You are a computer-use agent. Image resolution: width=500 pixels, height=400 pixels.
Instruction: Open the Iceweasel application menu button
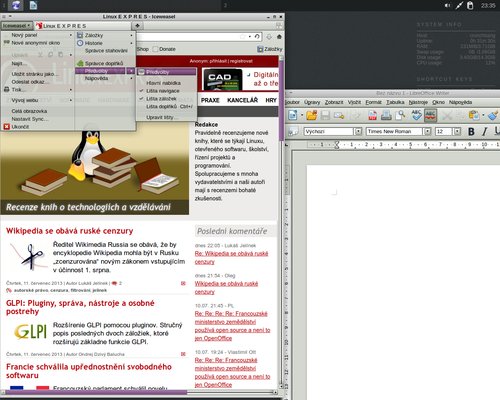(x=16, y=26)
